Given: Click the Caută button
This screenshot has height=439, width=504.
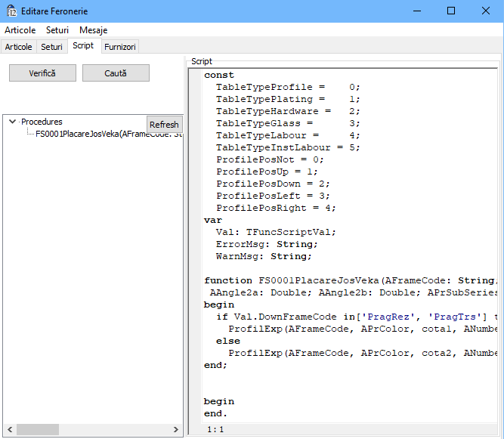Looking at the screenshot, I should click(x=116, y=73).
